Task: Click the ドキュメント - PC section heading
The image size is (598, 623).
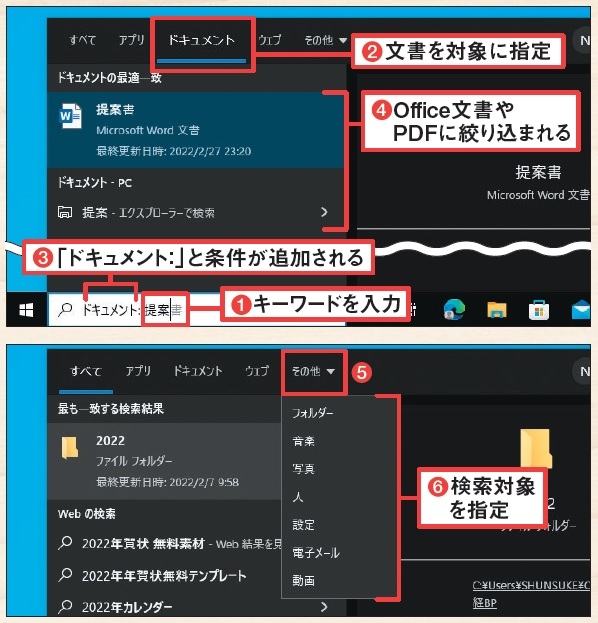Action: [95, 183]
